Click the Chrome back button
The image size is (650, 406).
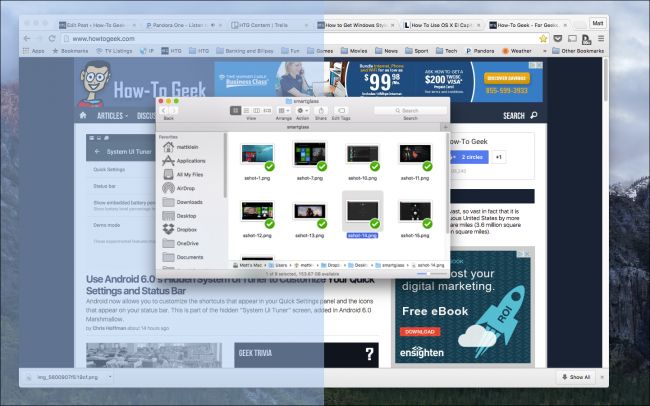27,39
